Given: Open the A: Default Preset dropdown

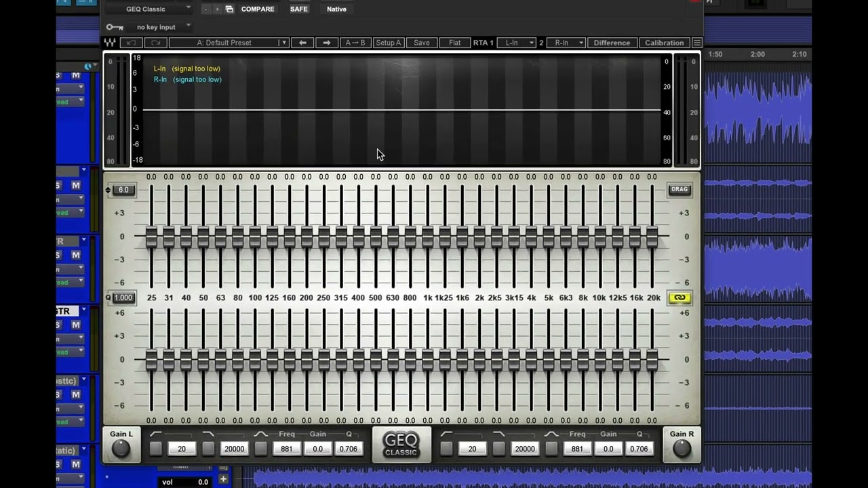Looking at the screenshot, I should pos(229,43).
